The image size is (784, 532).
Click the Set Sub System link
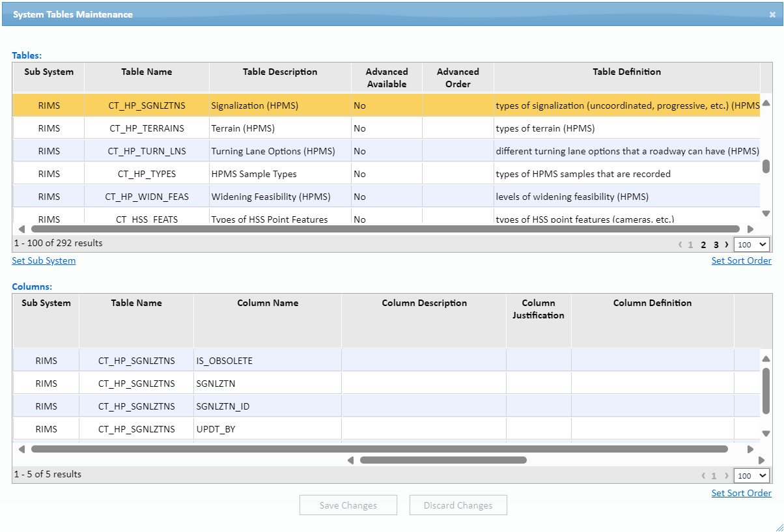coord(44,260)
